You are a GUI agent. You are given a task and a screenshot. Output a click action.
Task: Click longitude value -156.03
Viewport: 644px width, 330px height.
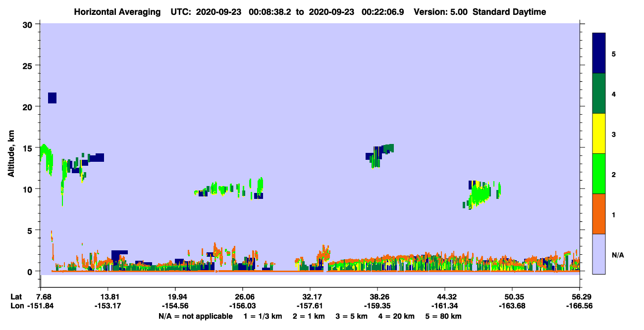[x=242, y=306]
